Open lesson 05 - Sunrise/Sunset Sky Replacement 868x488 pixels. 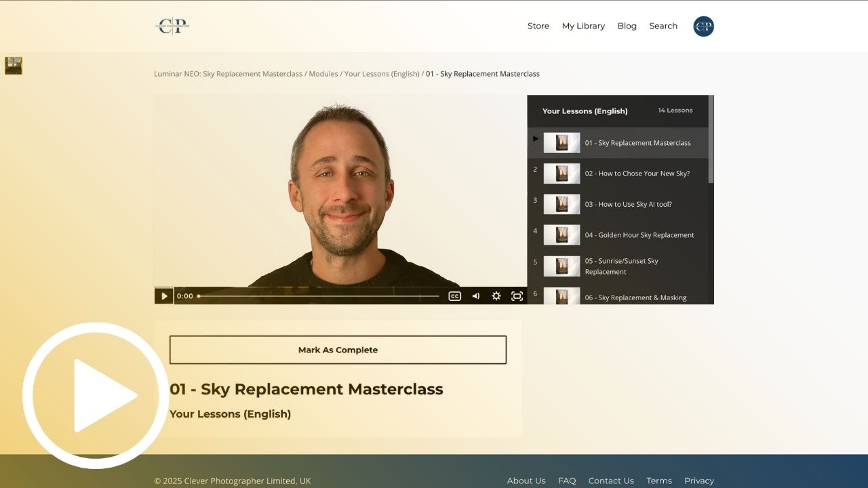(x=618, y=266)
